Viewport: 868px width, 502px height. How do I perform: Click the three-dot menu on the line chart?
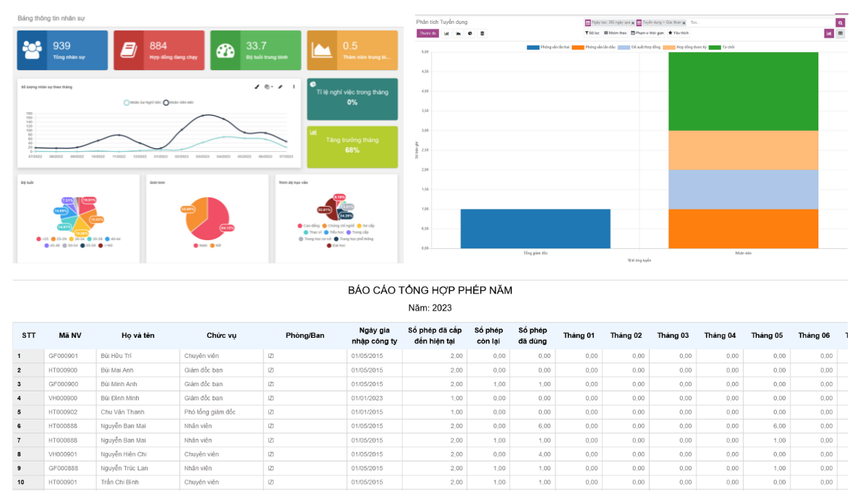click(294, 87)
